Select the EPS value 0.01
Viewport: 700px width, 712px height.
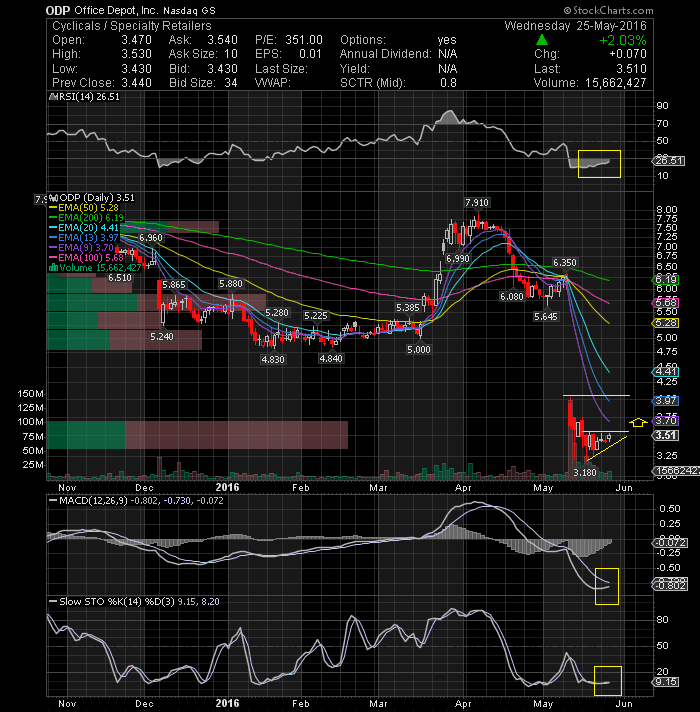(310, 54)
